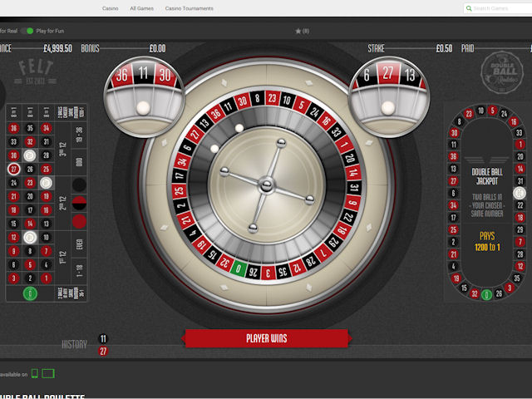Click the mobile phone availability icon
Screen dimensions: 532x399
pyautogui.click(x=35, y=373)
